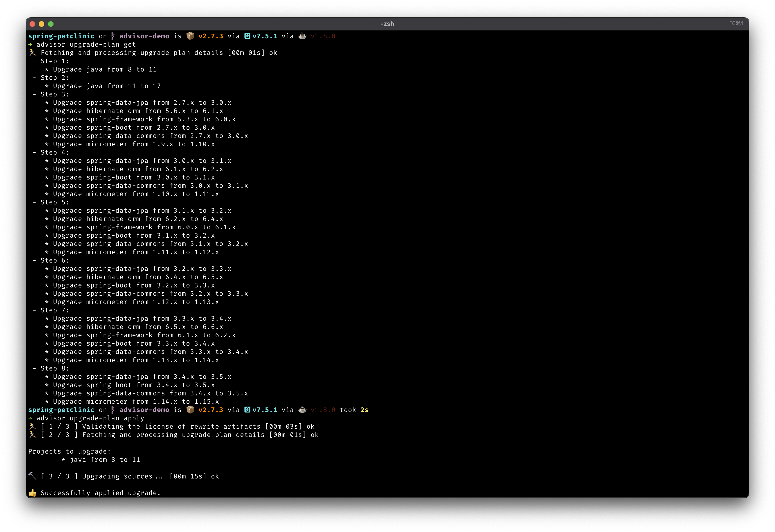Click 'Upgrade spring-framework from 6.1.x to 6.2.x'

coord(144,335)
